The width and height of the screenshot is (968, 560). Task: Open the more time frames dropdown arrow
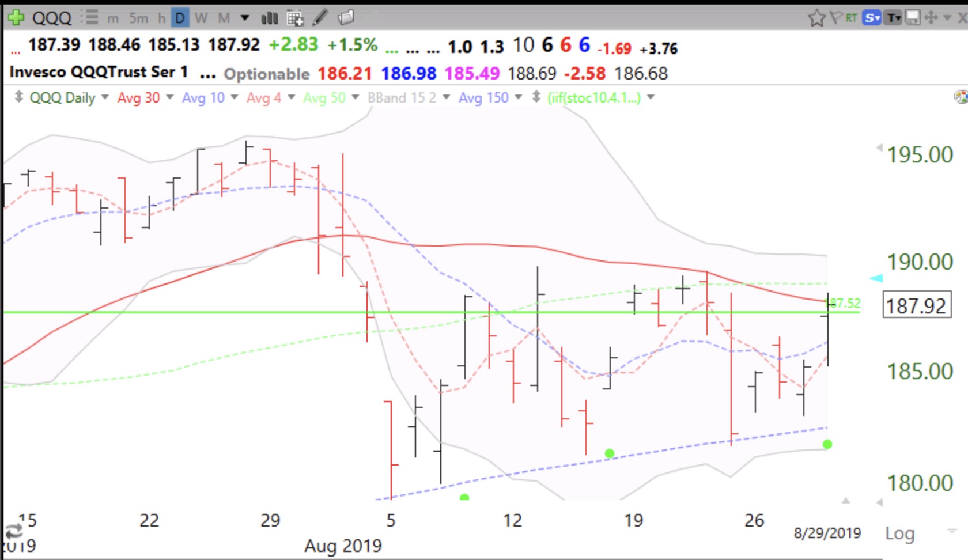tap(245, 18)
